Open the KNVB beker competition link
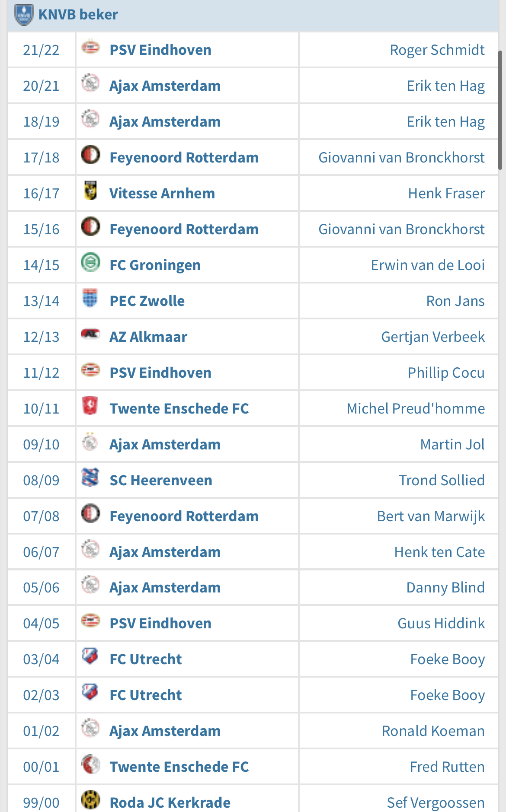The image size is (506, 812). pos(78,14)
